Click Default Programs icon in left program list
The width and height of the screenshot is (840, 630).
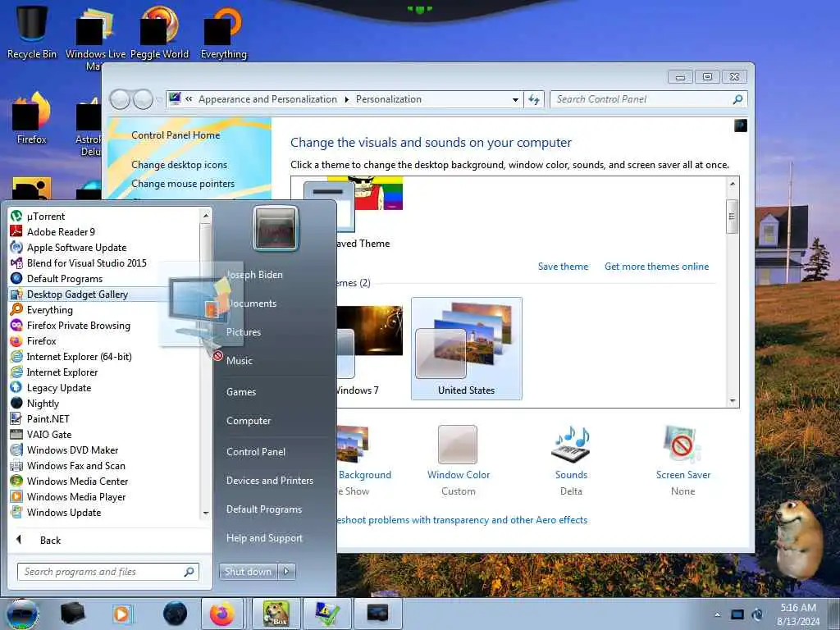pos(16,279)
